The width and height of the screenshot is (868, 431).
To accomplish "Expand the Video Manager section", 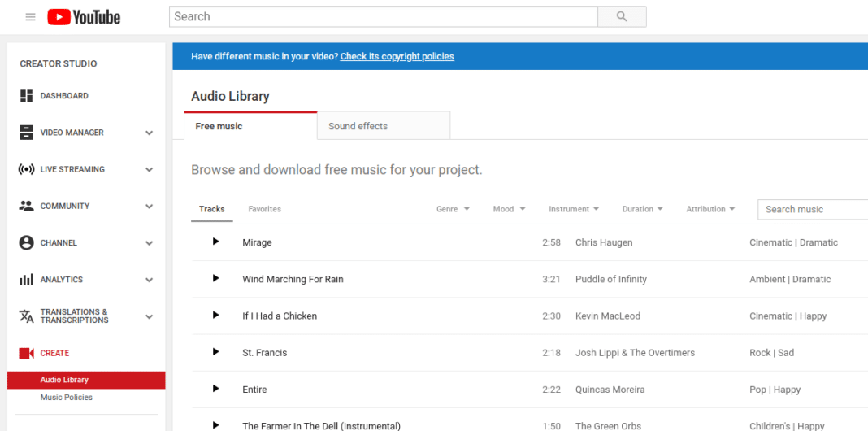I will point(149,133).
